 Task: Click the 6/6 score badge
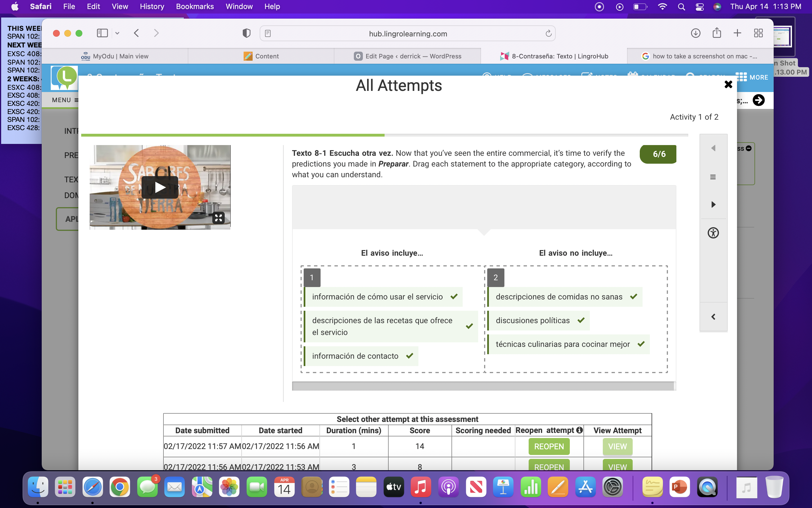[658, 154]
